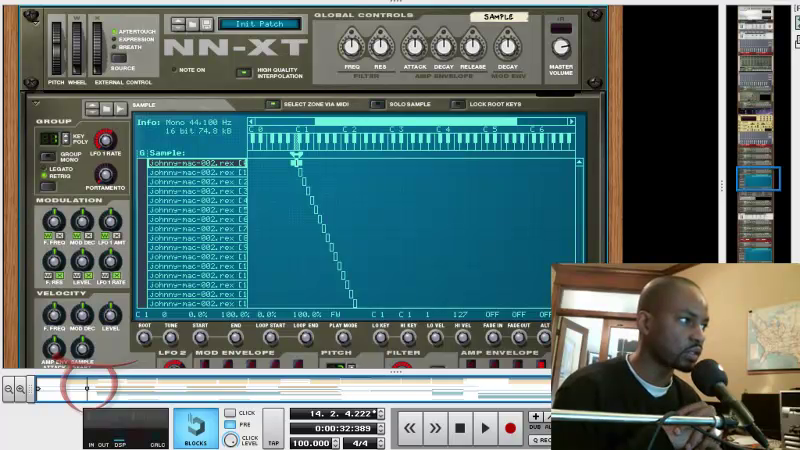
Task: Select previous sample with up arrow
Action: (x=92, y=106)
